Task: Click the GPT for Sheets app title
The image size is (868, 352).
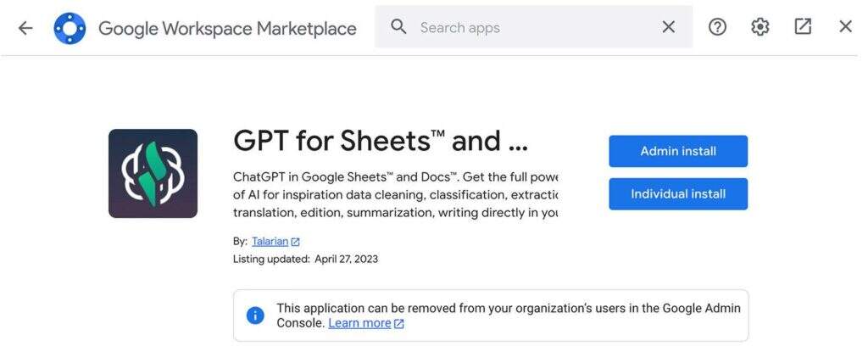Action: [380, 142]
